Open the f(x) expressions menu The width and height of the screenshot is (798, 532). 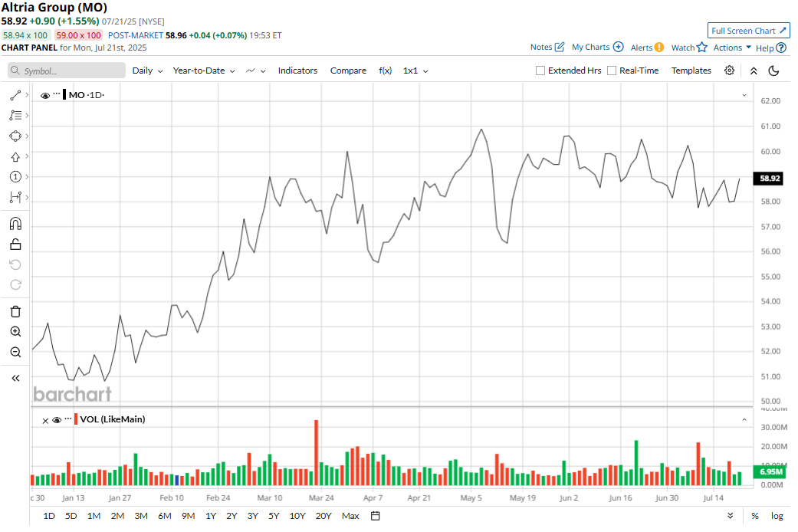coord(386,71)
